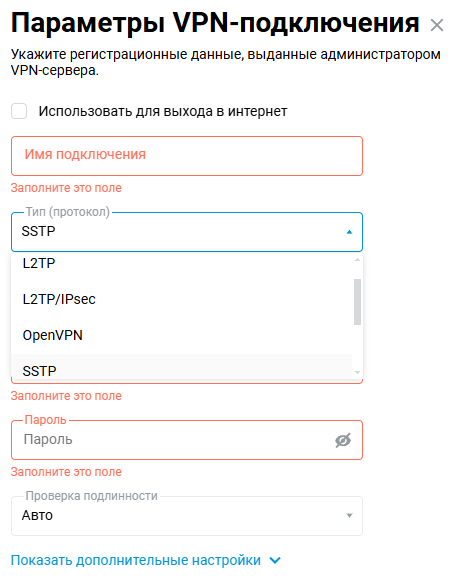
Task: Open the 'Проверка подлинности' dropdown
Action: [187, 516]
